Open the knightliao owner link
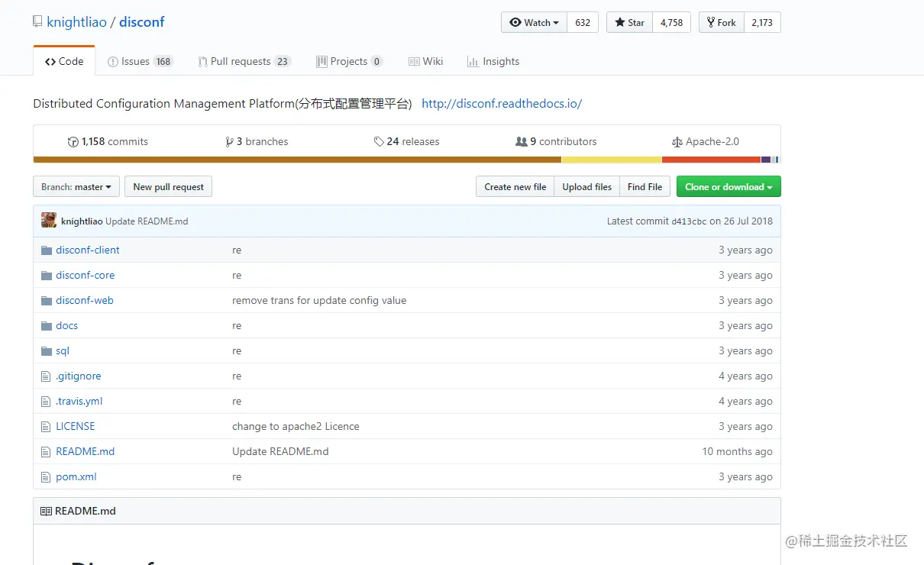 point(76,22)
